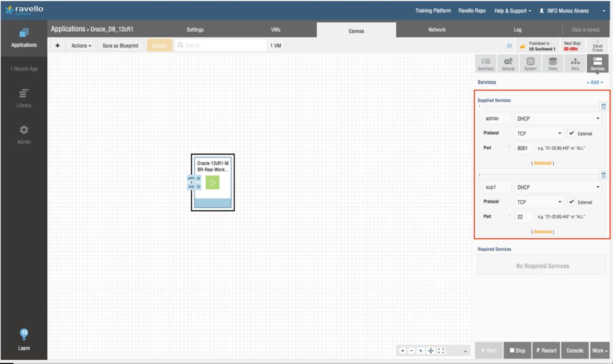Image resolution: width=613 pixels, height=364 pixels.
Task: Switch to the Network tab
Action: click(437, 30)
